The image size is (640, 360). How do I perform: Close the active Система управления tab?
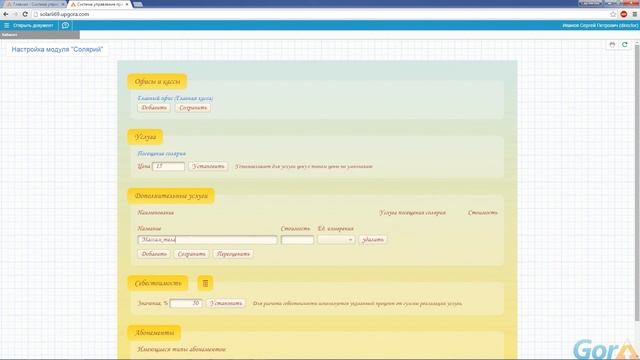[127, 4]
